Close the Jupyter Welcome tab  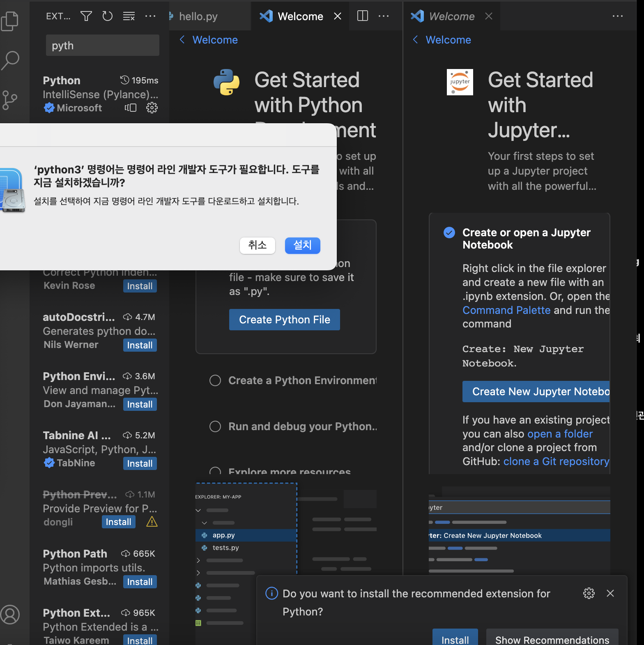click(x=489, y=16)
